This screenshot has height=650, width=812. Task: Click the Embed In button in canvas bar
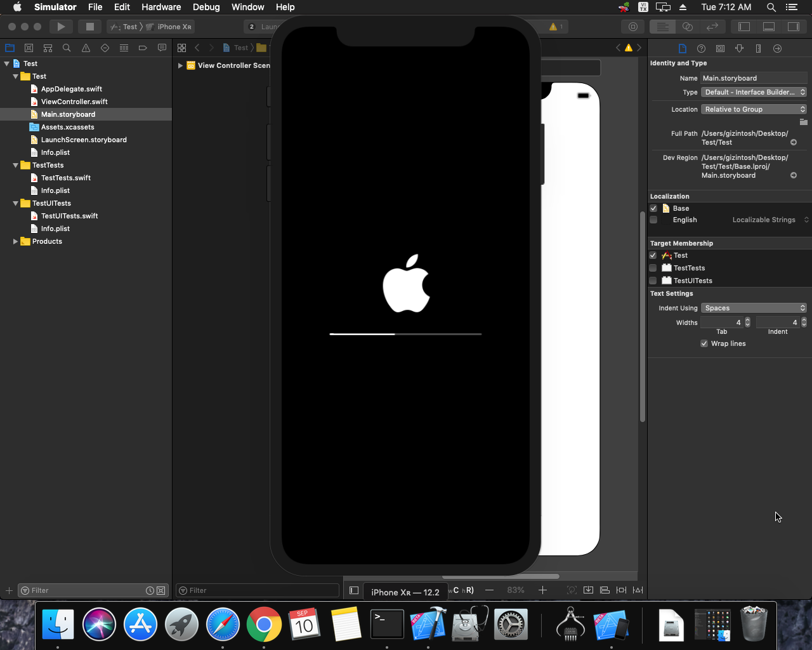588,590
